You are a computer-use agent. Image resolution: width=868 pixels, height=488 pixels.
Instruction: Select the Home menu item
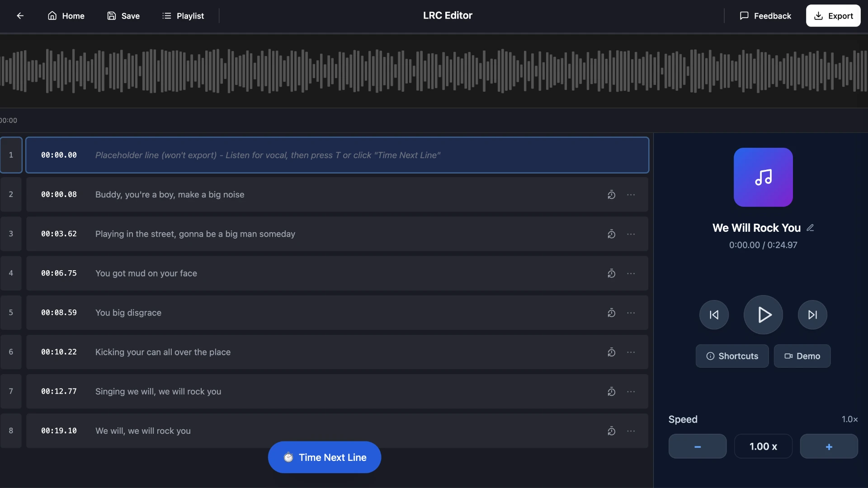pos(66,15)
